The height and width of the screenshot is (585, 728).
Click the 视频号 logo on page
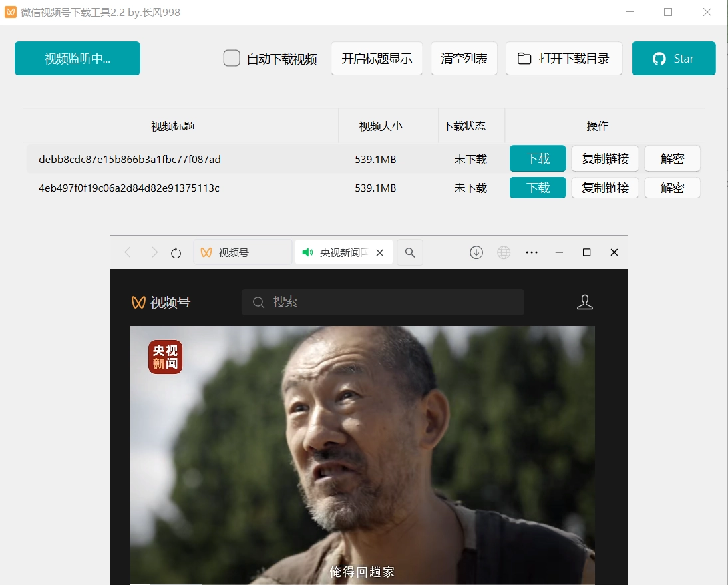click(x=161, y=303)
